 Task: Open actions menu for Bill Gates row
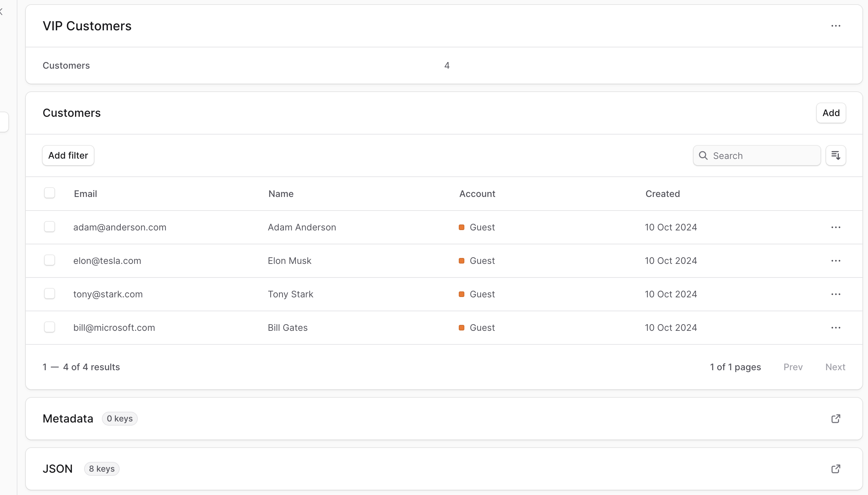tap(836, 328)
